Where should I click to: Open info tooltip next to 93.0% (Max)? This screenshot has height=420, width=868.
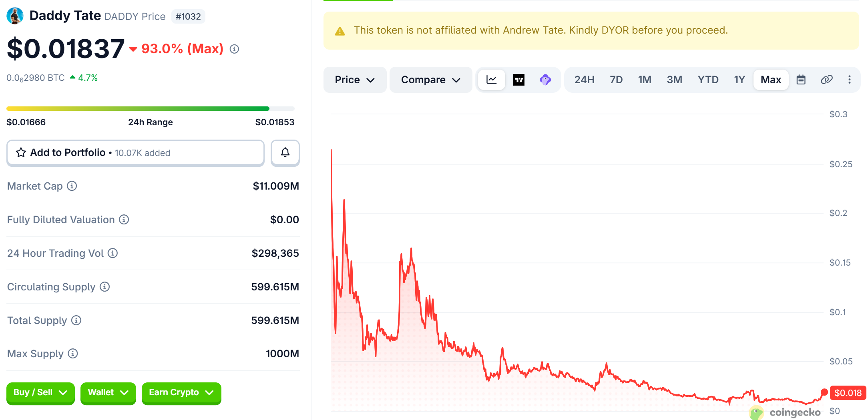[234, 49]
